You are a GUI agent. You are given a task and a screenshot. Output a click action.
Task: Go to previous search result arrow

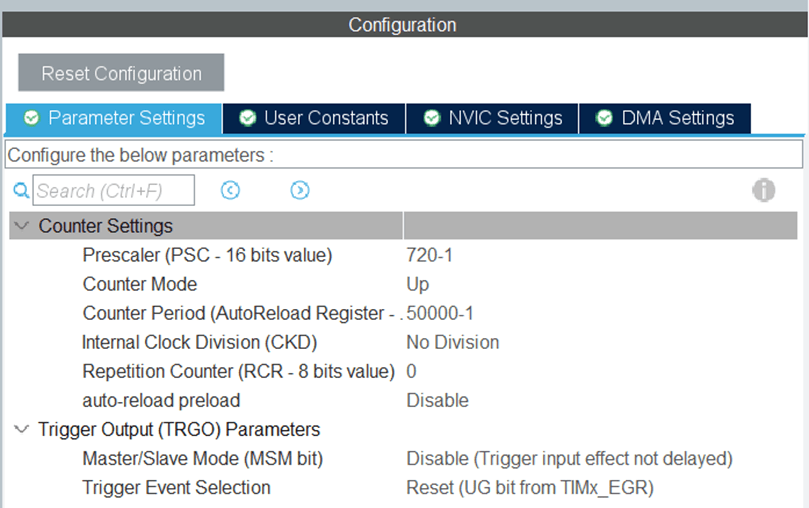tap(231, 190)
